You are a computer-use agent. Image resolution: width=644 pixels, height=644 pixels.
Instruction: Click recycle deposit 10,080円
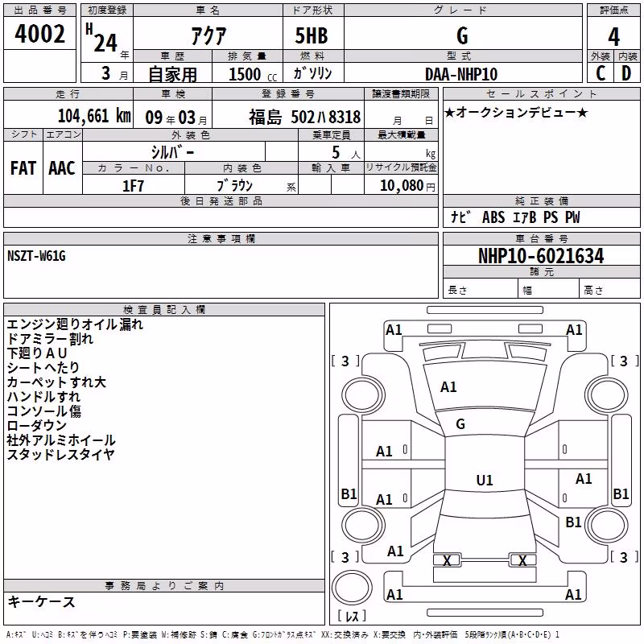[x=407, y=186]
